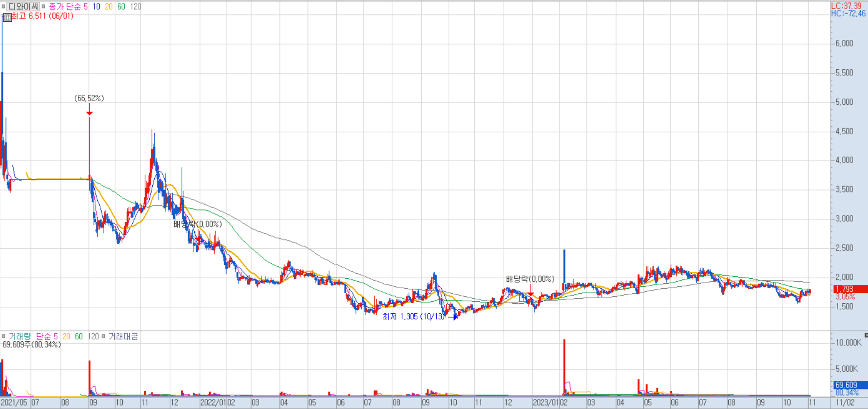Click the 3,000 price axis label
868x409 pixels.
point(844,218)
